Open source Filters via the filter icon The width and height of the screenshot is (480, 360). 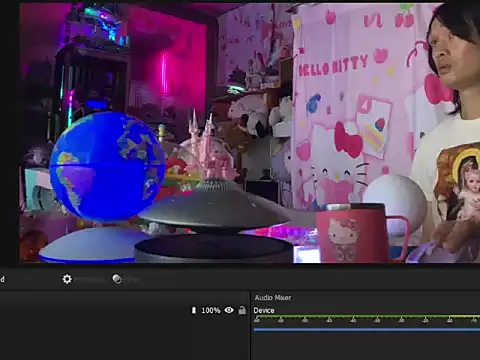117,279
